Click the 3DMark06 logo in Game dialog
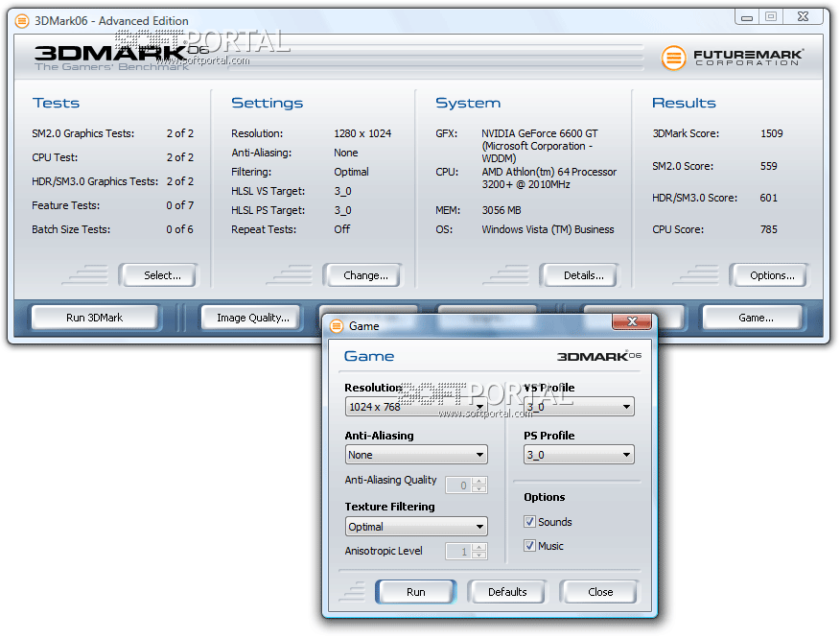840x639 pixels. pyautogui.click(x=598, y=357)
